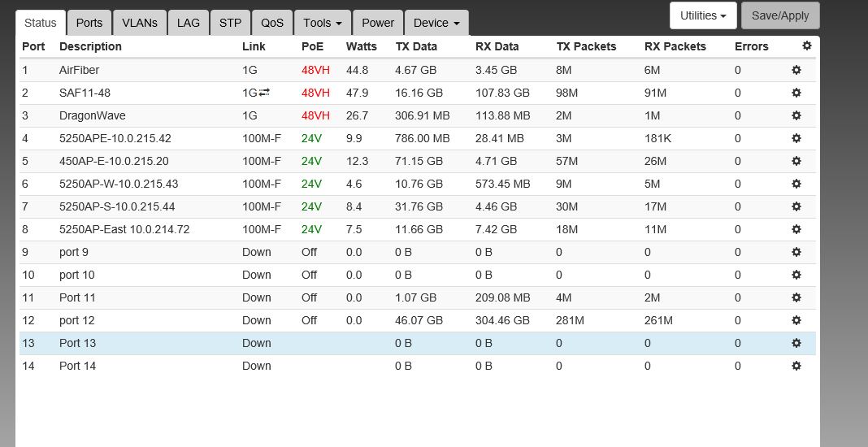
Task: Open settings gear for port 12 row
Action: tap(796, 321)
